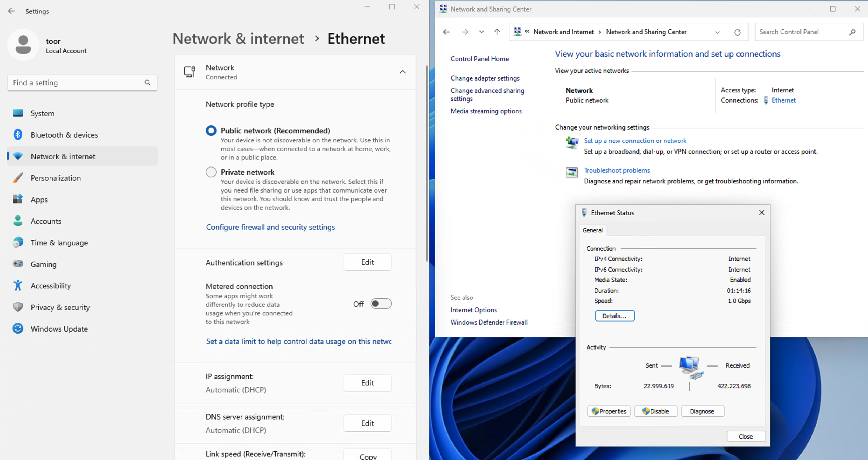Toggle the Metered connection switch
This screenshot has width=868, height=460.
381,304
